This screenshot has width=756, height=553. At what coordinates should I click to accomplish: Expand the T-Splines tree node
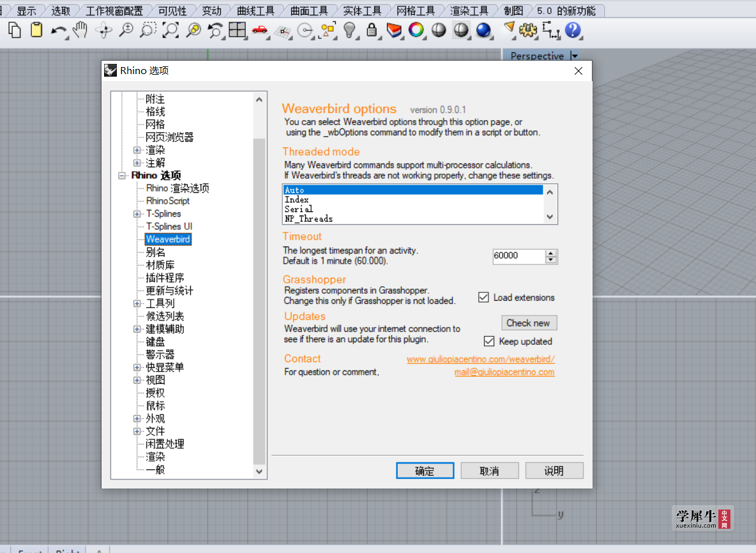point(137,213)
